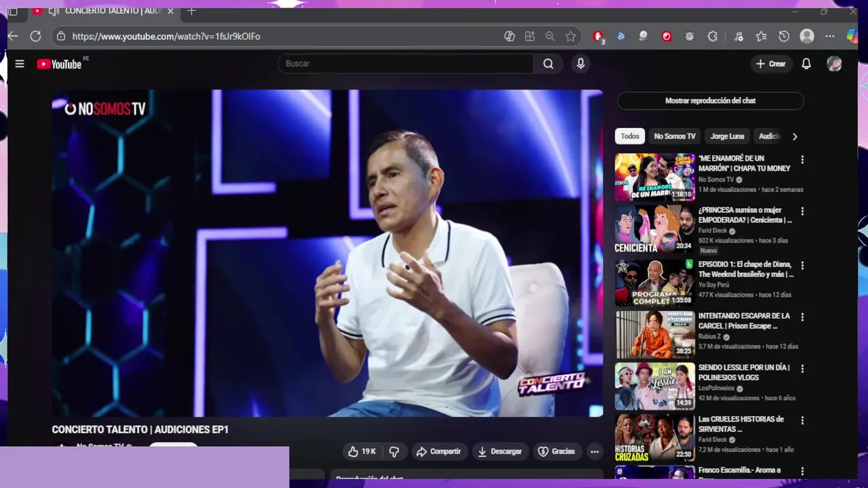The image size is (868, 488).
Task: Open the YouTube account avatar menu
Action: [834, 64]
